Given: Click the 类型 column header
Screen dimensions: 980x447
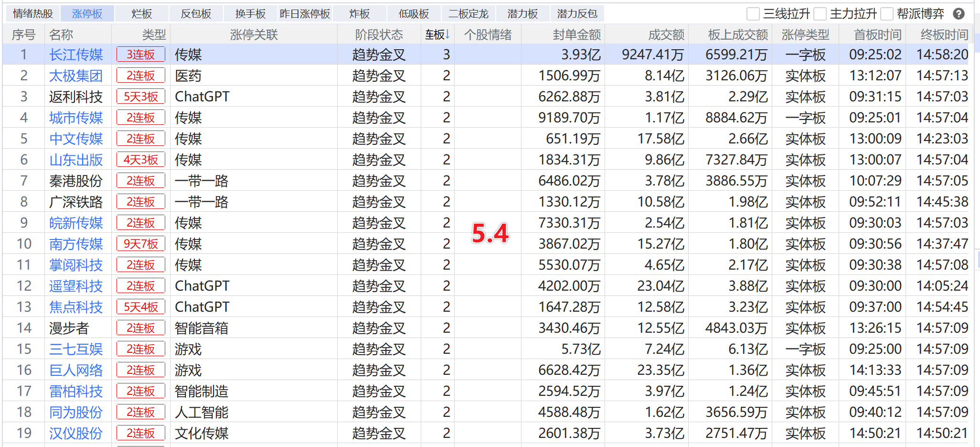Looking at the screenshot, I should click(154, 34).
